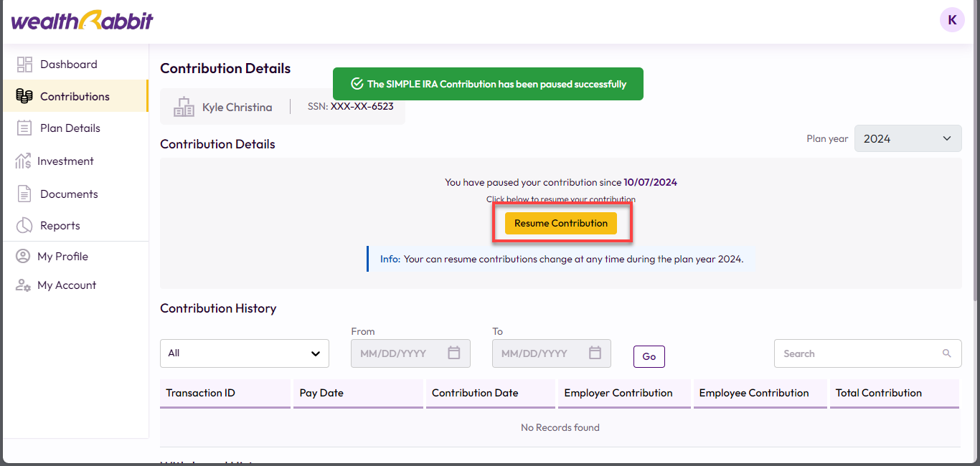Click the My Account gear-person icon
The height and width of the screenshot is (466, 980).
tap(23, 285)
